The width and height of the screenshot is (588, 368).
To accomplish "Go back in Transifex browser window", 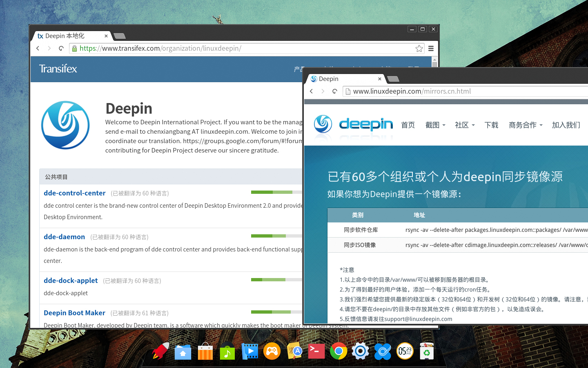I will [x=38, y=48].
